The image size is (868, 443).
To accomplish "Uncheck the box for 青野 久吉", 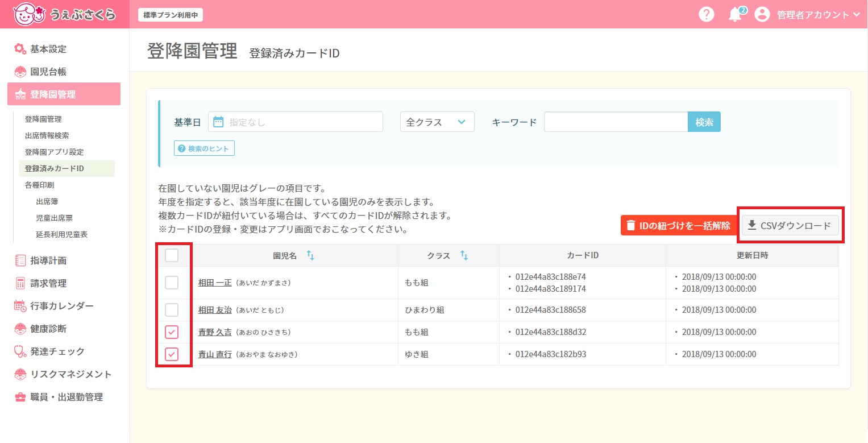I will (x=172, y=332).
